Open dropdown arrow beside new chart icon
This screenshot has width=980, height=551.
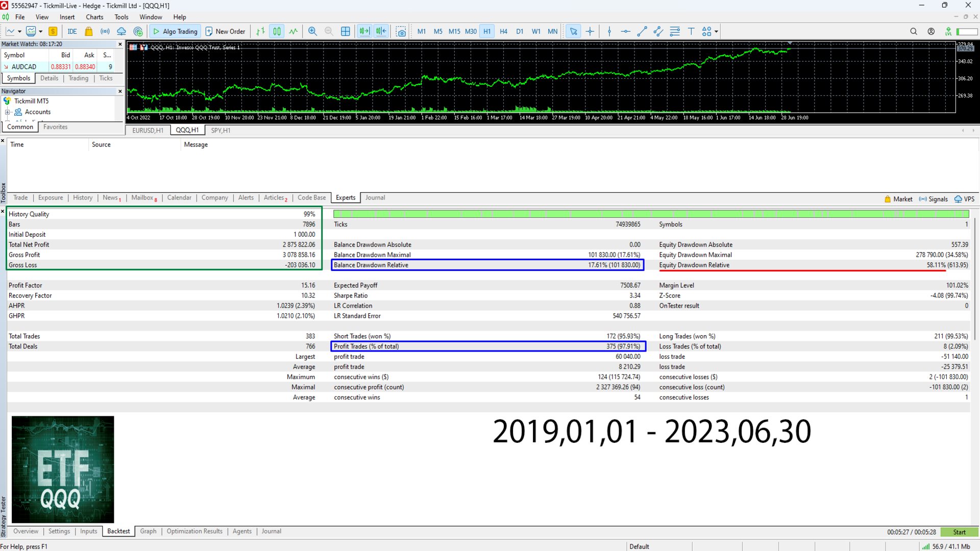point(19,31)
